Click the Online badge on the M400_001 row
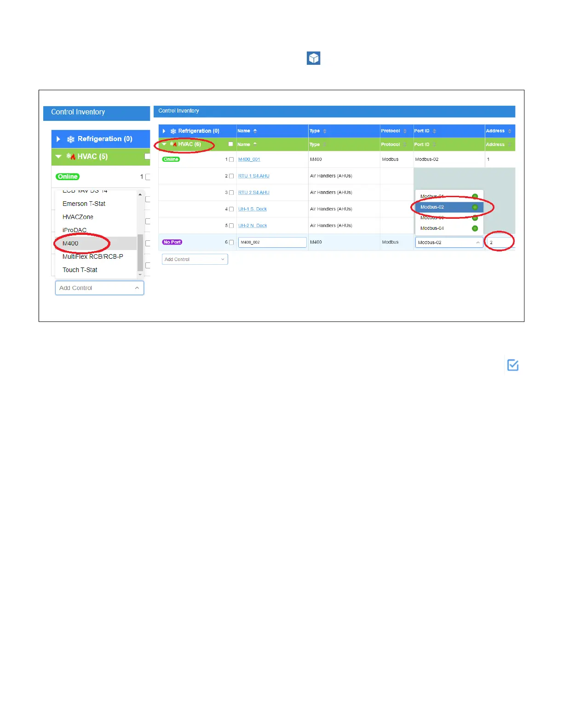The image size is (563, 728). tap(171, 159)
